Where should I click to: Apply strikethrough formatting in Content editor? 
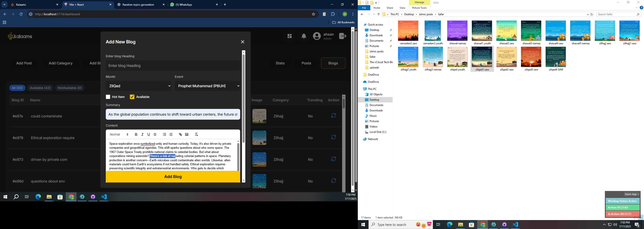click(x=155, y=134)
